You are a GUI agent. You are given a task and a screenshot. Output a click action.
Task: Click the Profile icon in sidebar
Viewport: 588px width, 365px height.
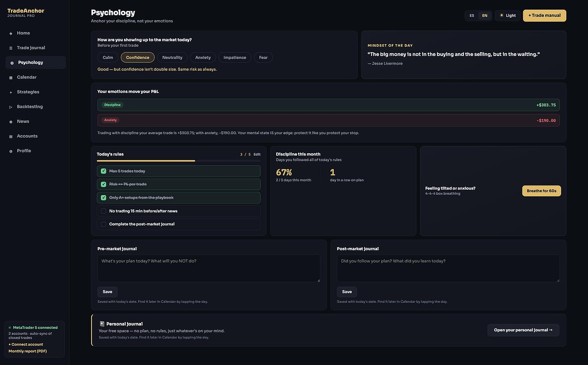point(11,151)
